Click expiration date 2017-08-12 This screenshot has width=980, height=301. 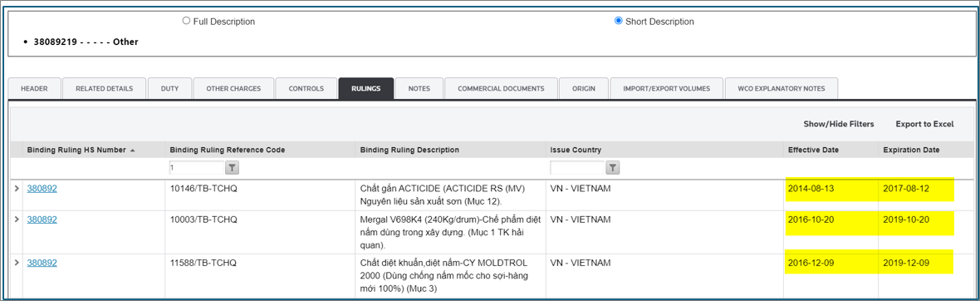click(x=906, y=189)
